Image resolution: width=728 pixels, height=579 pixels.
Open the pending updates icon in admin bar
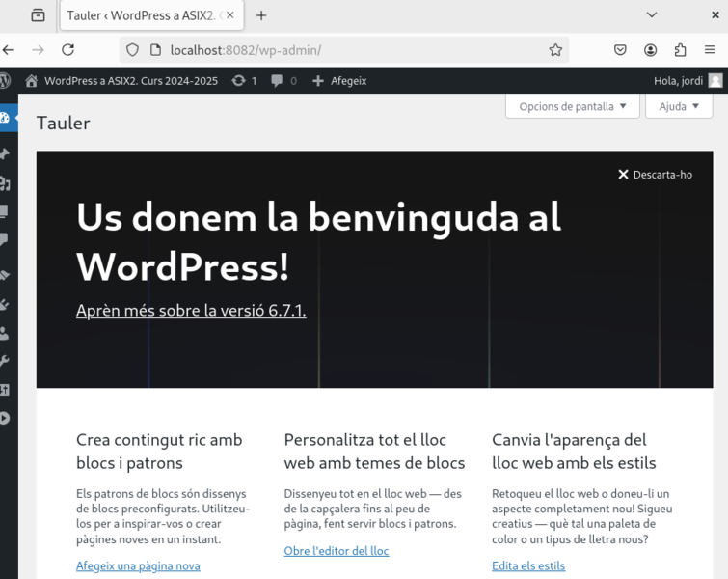coord(238,81)
